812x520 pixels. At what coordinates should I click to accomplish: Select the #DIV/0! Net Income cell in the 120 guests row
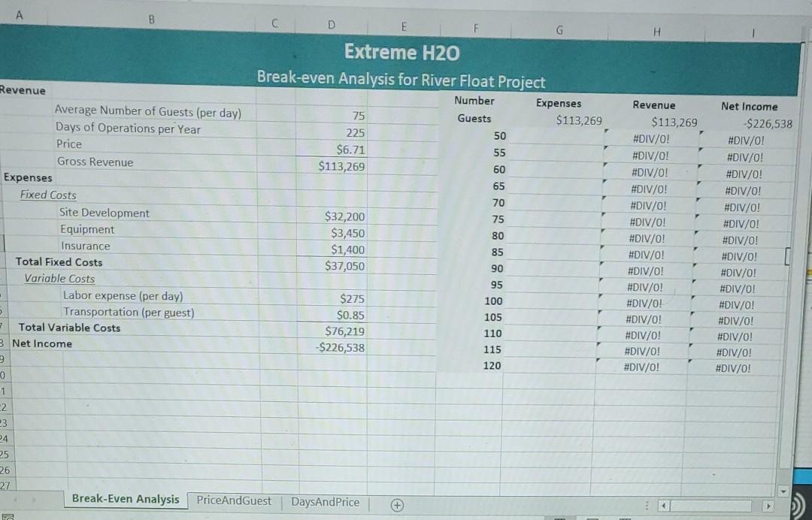tap(733, 368)
